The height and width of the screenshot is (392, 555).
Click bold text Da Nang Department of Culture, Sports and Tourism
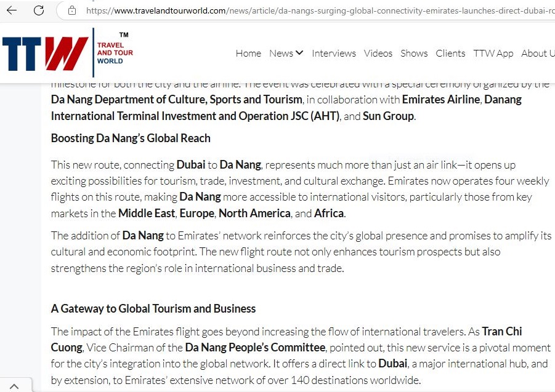177,100
